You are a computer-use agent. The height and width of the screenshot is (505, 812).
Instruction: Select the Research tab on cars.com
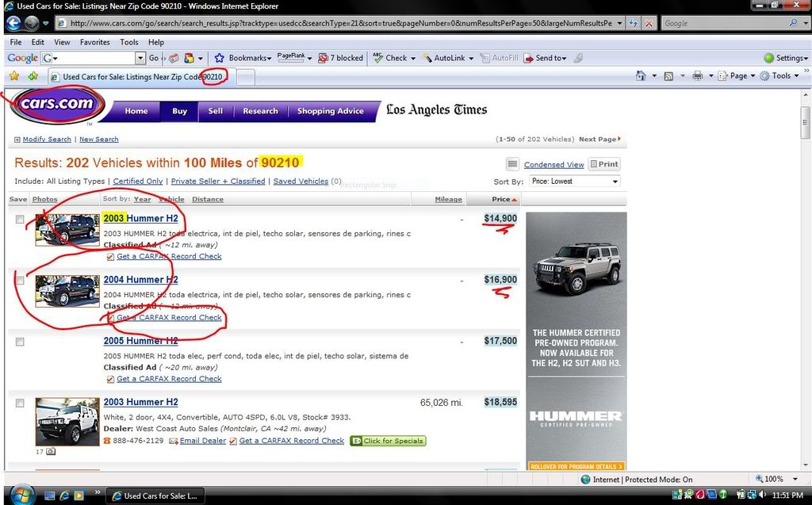(x=260, y=111)
